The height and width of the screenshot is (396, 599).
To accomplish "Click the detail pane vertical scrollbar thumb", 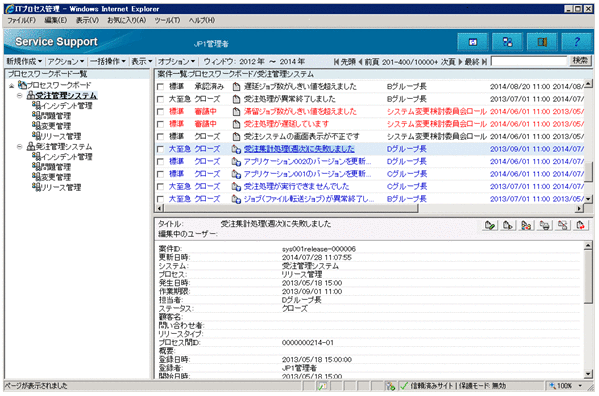I will click(x=589, y=277).
